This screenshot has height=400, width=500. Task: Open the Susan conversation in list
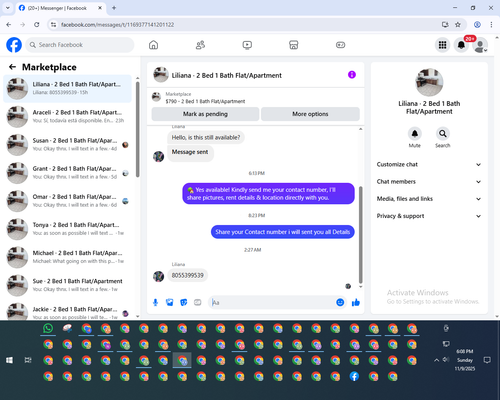pos(68,145)
